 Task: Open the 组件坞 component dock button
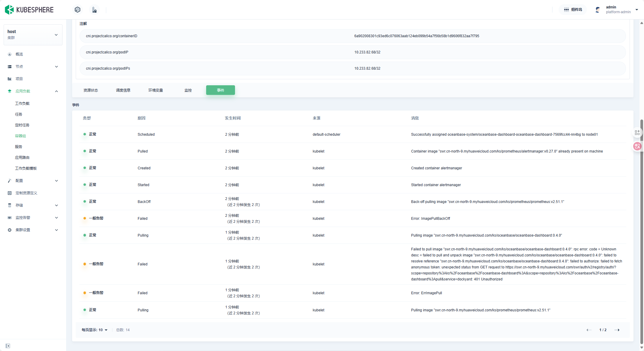point(573,10)
